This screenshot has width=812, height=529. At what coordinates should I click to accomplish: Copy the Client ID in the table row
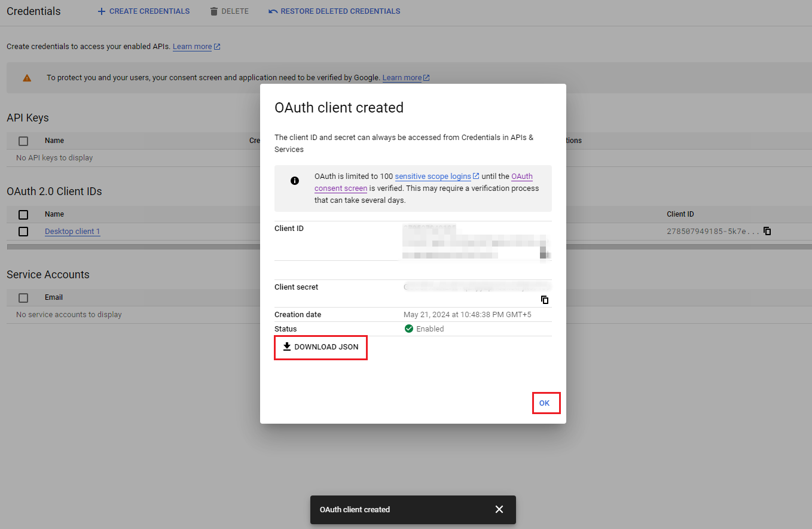767,231
